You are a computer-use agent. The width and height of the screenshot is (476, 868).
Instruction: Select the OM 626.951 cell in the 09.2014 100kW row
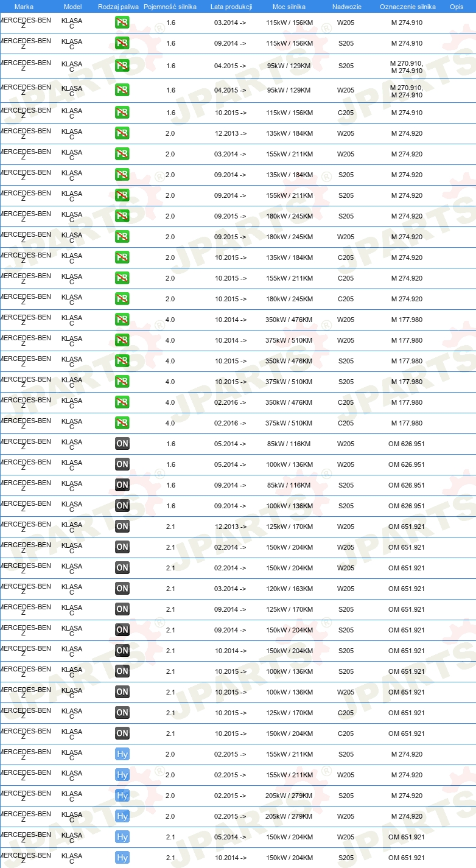407,506
